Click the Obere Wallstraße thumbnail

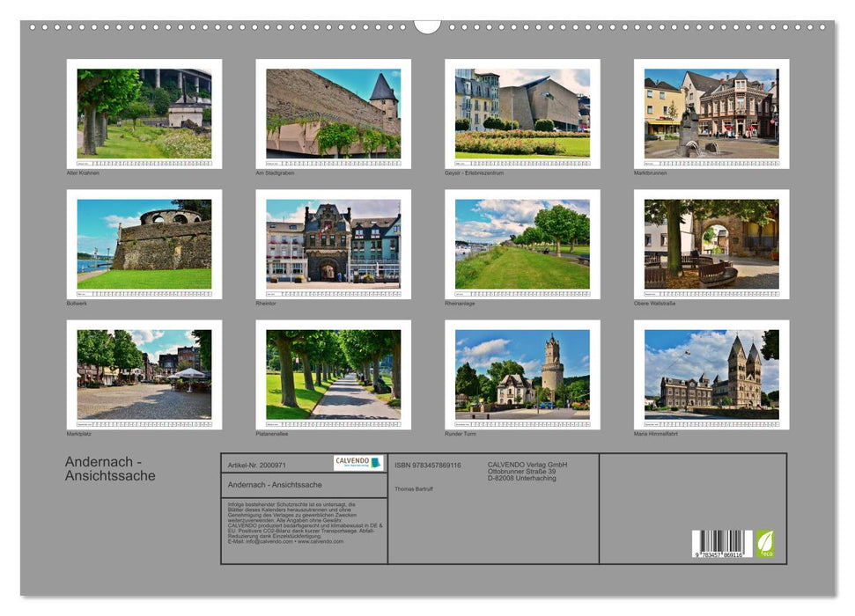pos(711,244)
